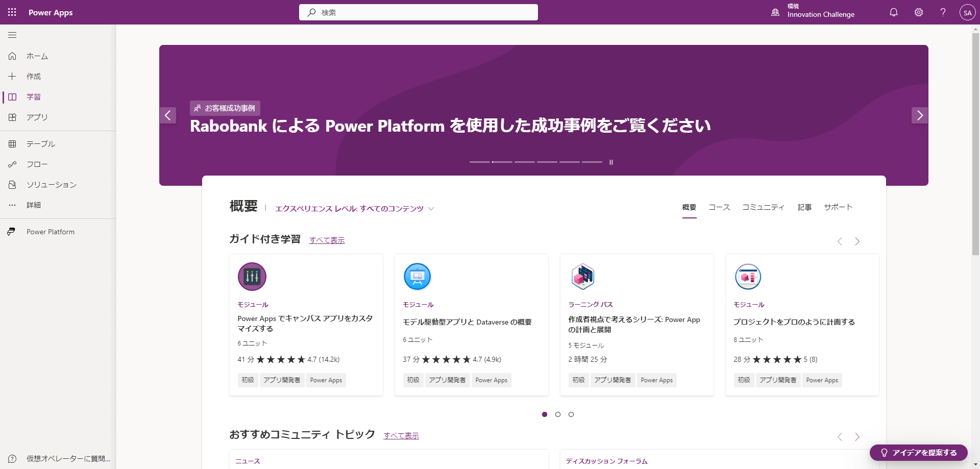
Task: Click the Power Apps title in header
Action: (x=51, y=12)
